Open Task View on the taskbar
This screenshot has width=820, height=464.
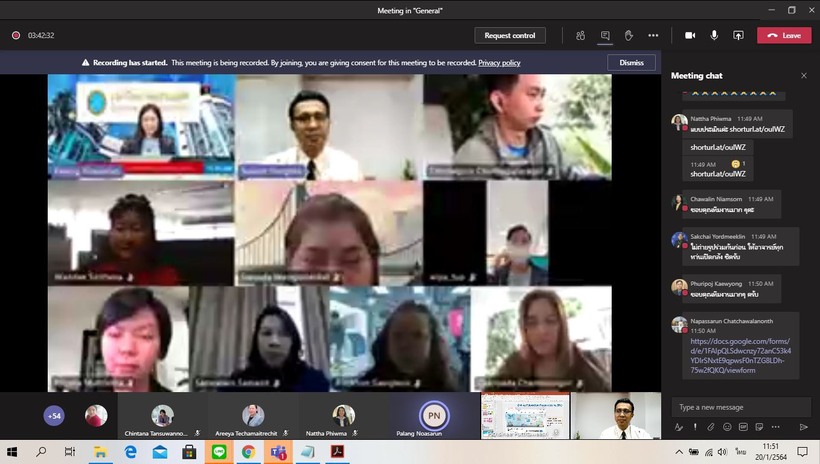(70, 451)
